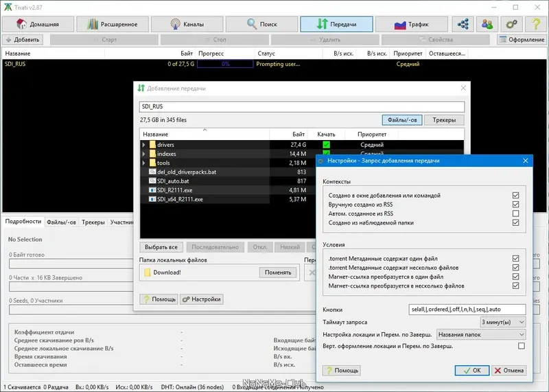This screenshot has height=392, width=549.
Task: Sort file list by Байт column header
Action: point(288,134)
